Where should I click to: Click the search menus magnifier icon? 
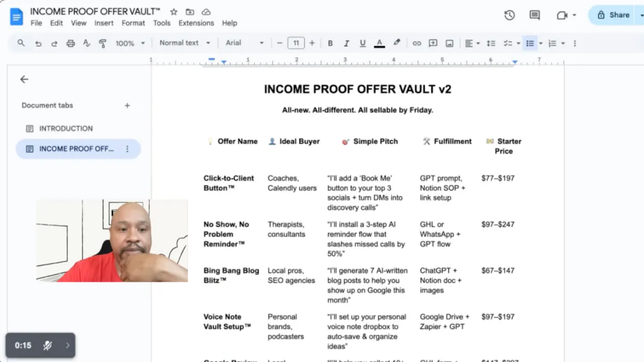point(21,43)
